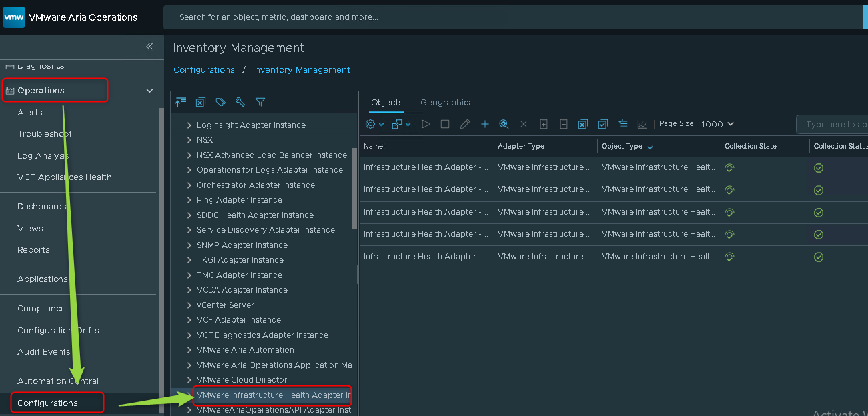
Task: Open the filter funnel icon in tree toolbar
Action: click(260, 102)
